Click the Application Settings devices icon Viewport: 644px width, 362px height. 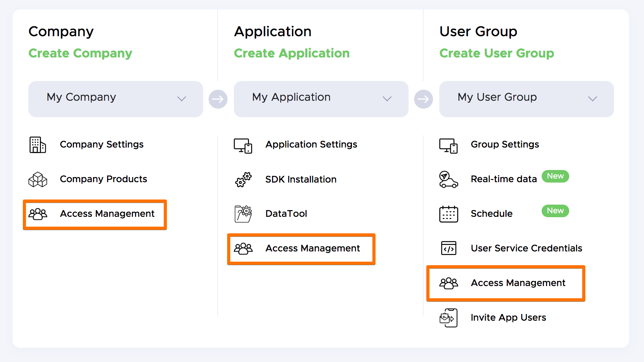click(243, 146)
